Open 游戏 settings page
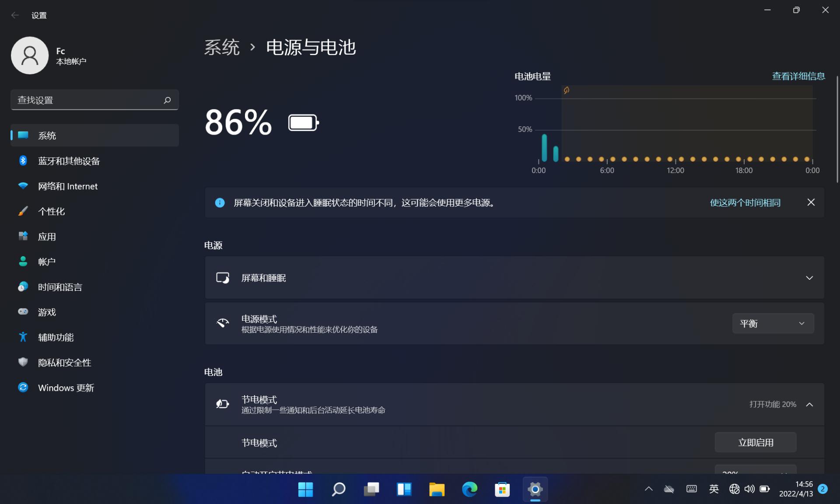This screenshot has width=840, height=504. pyautogui.click(x=47, y=312)
